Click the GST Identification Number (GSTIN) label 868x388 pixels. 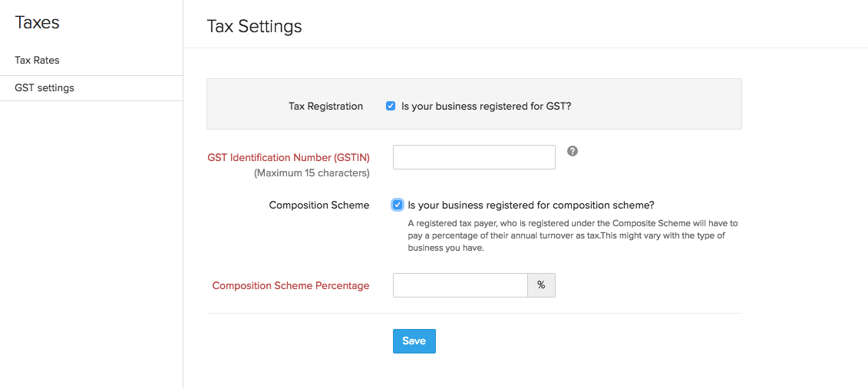click(289, 157)
